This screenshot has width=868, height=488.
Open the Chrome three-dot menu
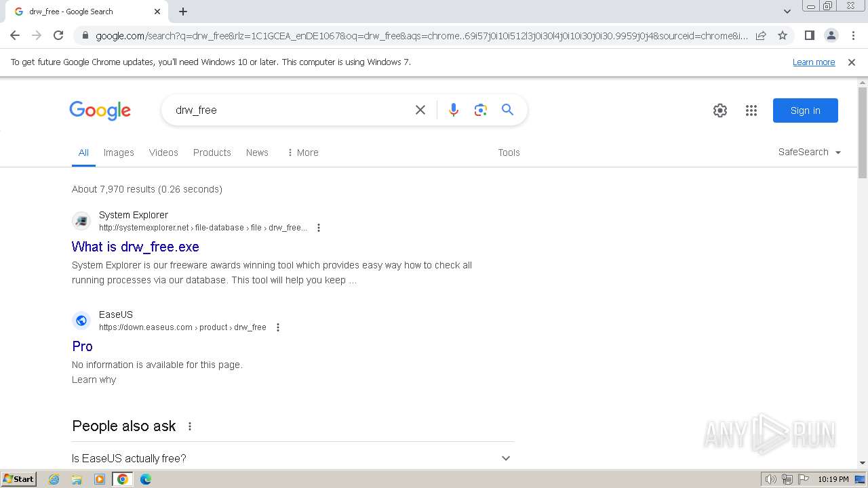pos(852,35)
